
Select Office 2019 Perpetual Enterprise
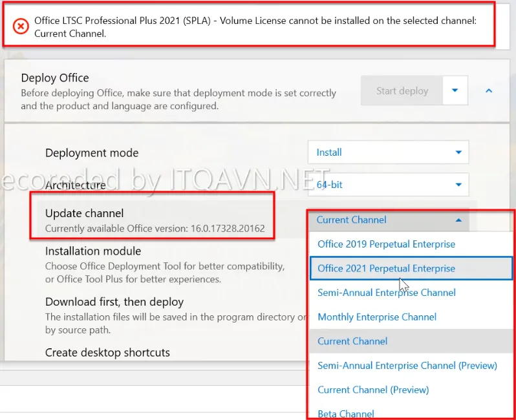tap(386, 244)
